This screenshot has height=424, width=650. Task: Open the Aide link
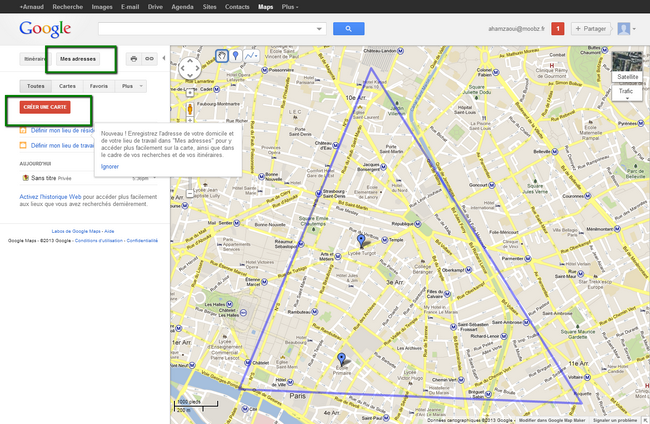coord(109,231)
